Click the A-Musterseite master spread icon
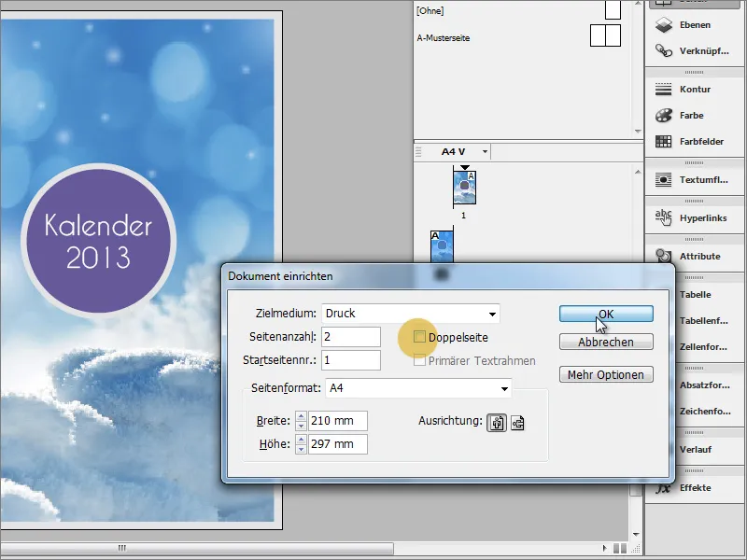 pyautogui.click(x=605, y=35)
